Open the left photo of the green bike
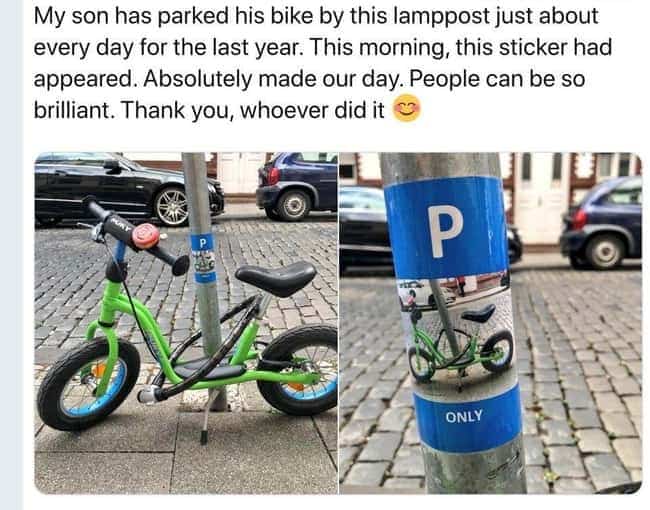 186,323
